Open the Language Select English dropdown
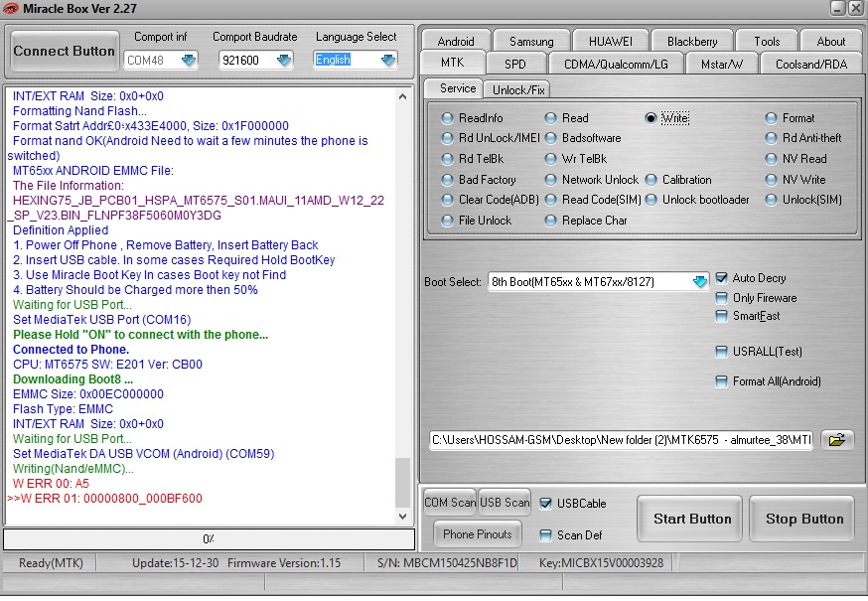868x601 pixels. tap(388, 60)
